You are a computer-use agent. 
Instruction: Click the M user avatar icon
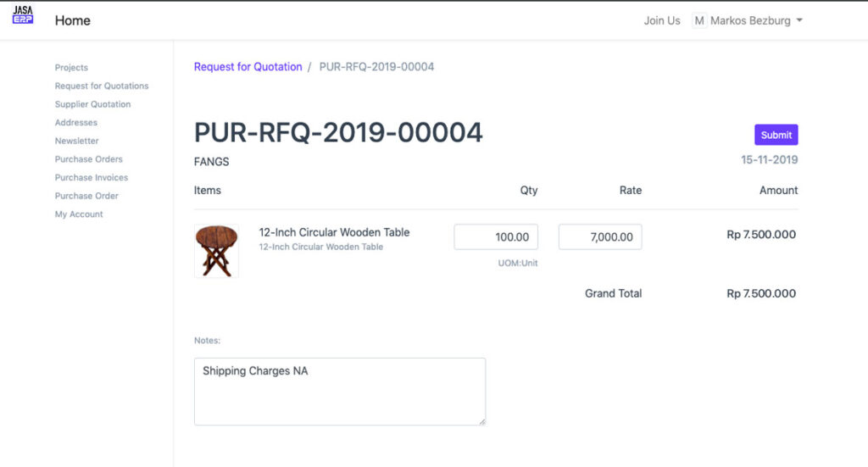[699, 20]
